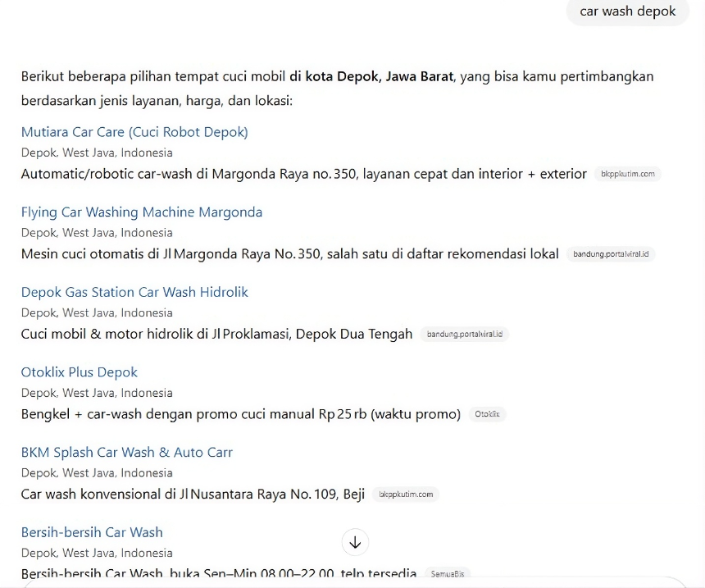Image resolution: width=705 pixels, height=588 pixels.
Task: Open Bersih-bersih Car Wash link
Action: (92, 533)
